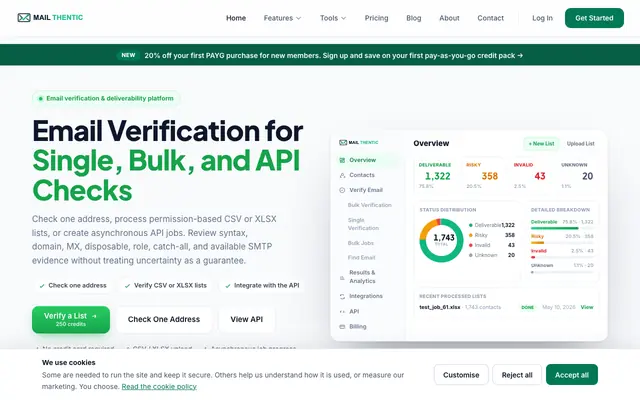The width and height of the screenshot is (640, 400).
Task: Select 'Single Verification' sidebar sub-item
Action: (x=363, y=224)
